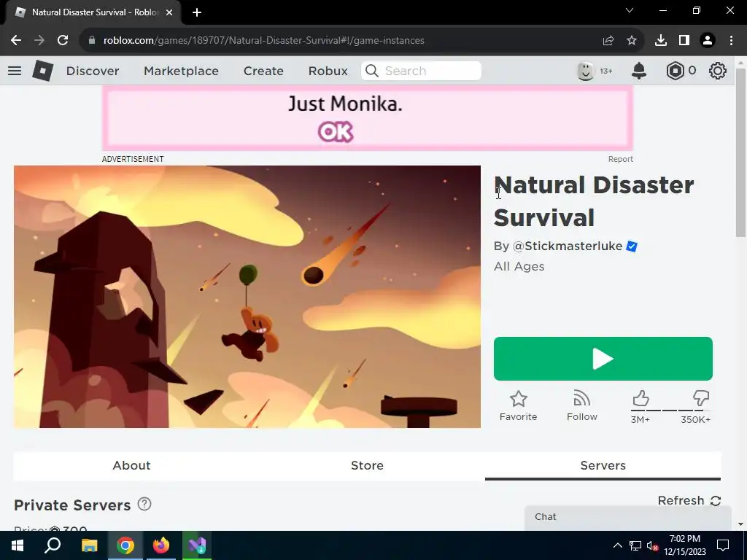Click the All Ages label
Image resolution: width=747 pixels, height=560 pixels.
[519, 267]
